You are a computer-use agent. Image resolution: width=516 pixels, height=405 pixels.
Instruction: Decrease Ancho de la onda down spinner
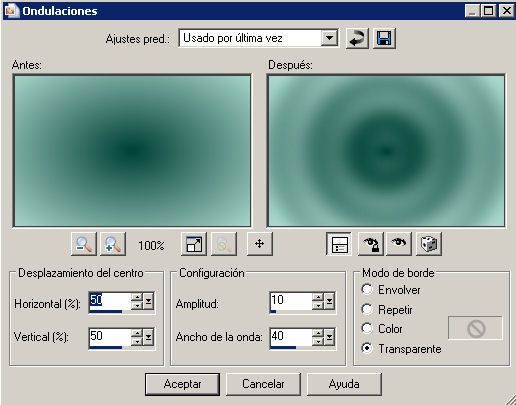pyautogui.click(x=318, y=341)
